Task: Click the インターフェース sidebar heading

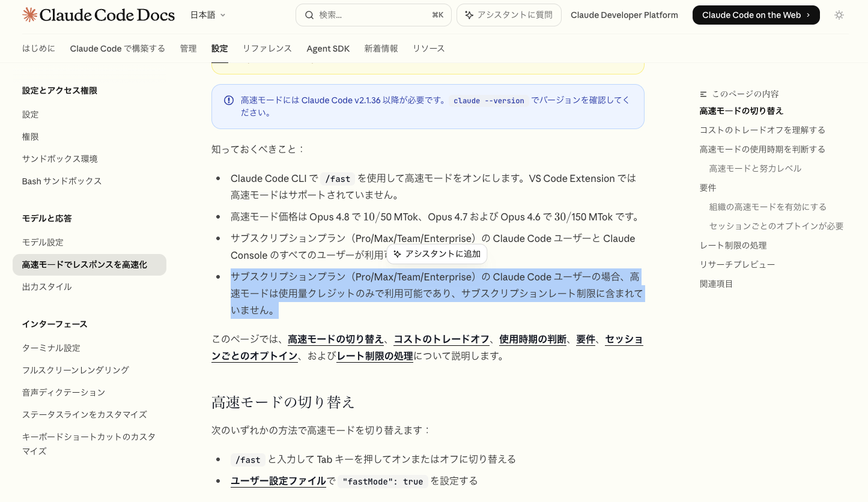Action: point(55,324)
